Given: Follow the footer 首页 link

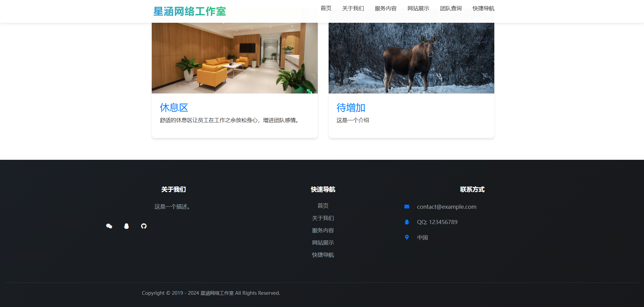Looking at the screenshot, I should [323, 206].
